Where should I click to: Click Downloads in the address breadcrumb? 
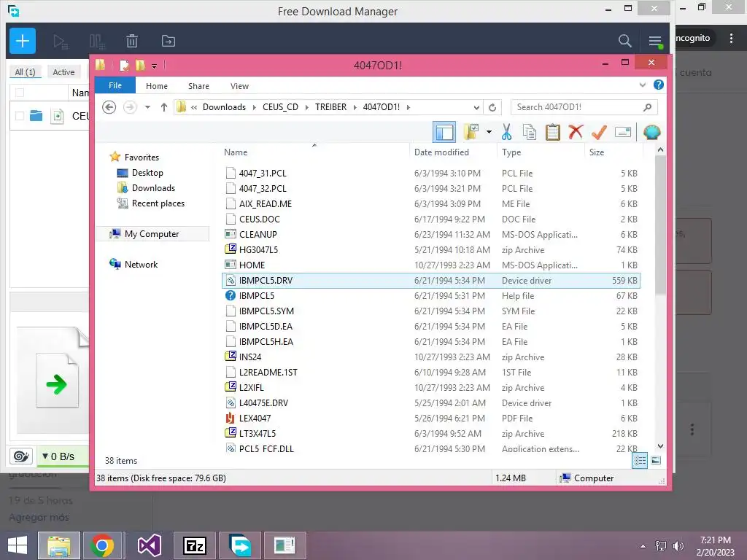click(224, 107)
